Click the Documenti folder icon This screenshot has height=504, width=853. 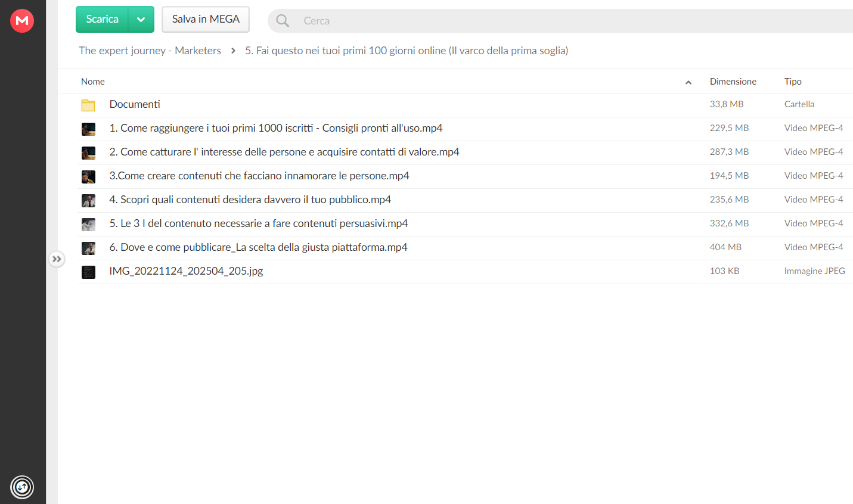click(88, 105)
